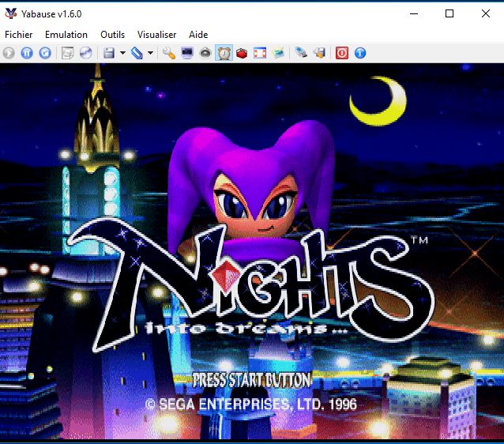Image resolution: width=504 pixels, height=444 pixels.
Task: Switch to fullscreen with the red arrows icon
Action: [x=260, y=53]
